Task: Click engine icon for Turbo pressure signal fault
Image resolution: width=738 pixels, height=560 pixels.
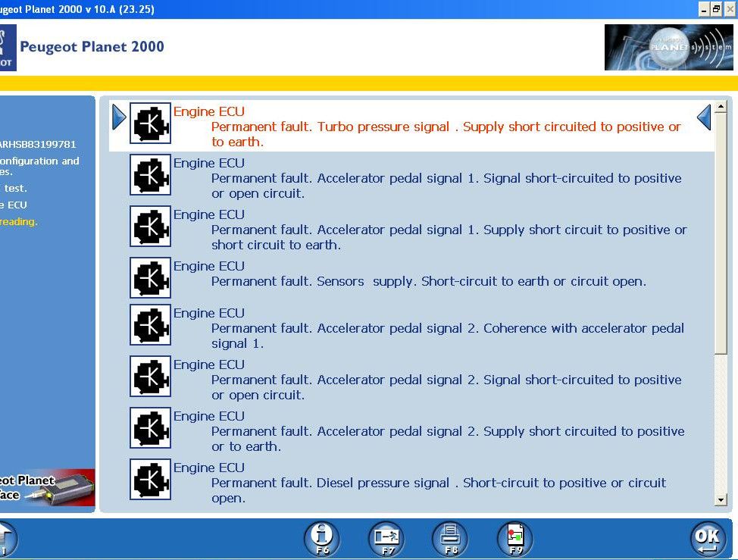Action: [150, 124]
